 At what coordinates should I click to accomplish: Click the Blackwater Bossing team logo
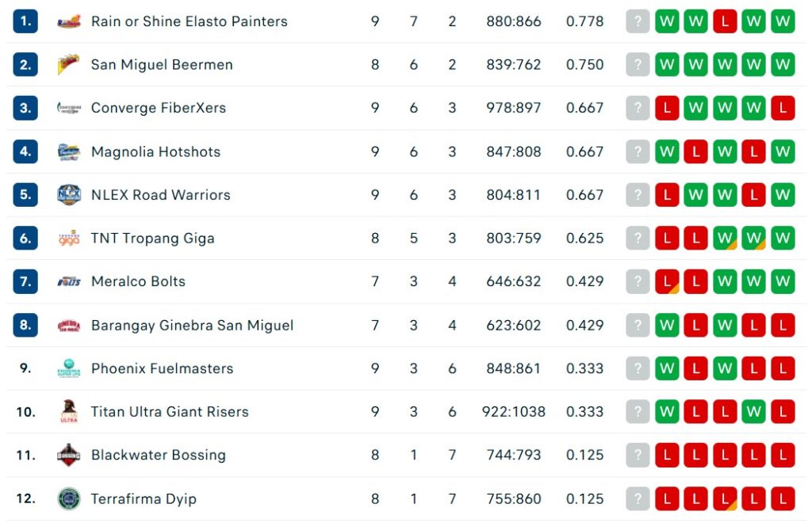[x=69, y=456]
